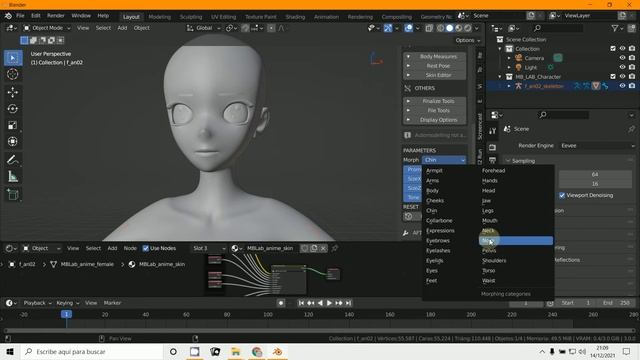640x360 pixels.
Task: Select the Rotate tool
Action: [x=13, y=109]
